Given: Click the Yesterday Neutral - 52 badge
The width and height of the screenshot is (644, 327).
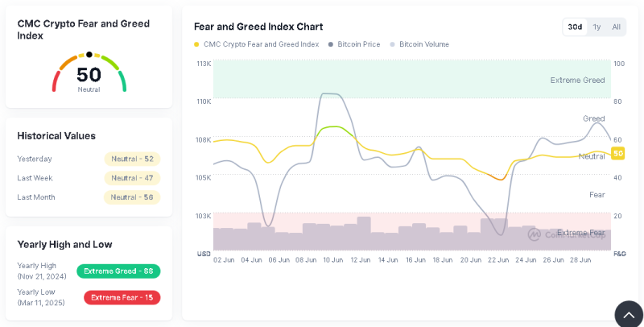Looking at the screenshot, I should (132, 159).
